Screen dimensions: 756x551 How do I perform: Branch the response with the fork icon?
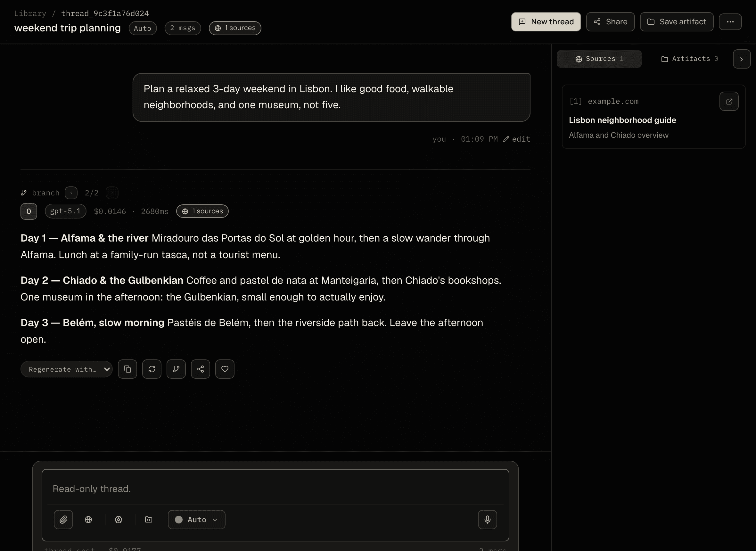176,369
